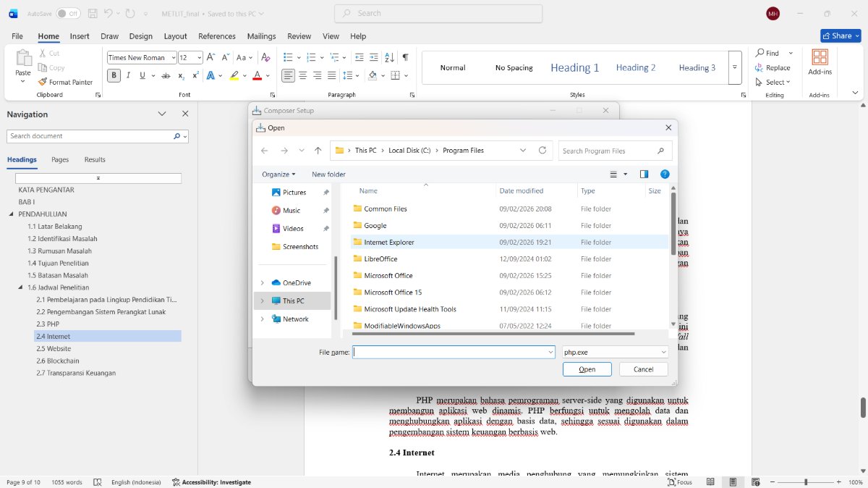The height and width of the screenshot is (488, 868).
Task: Adjust the zoom slider in status bar
Action: 806,482
